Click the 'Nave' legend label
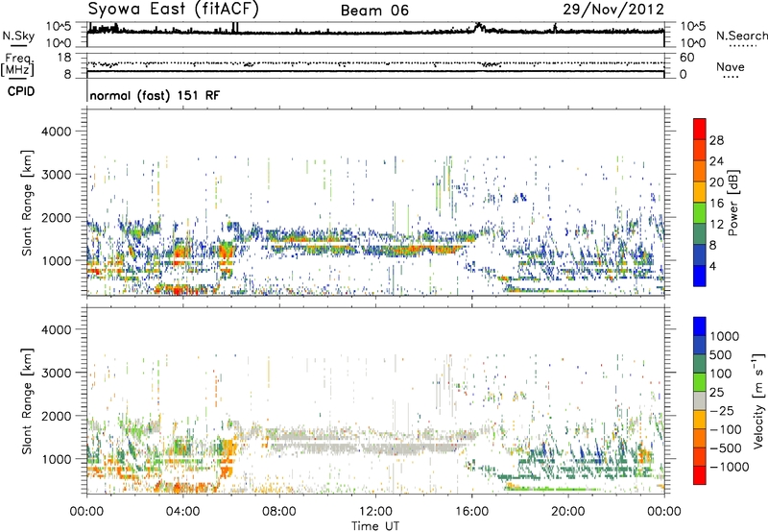 click(x=731, y=66)
